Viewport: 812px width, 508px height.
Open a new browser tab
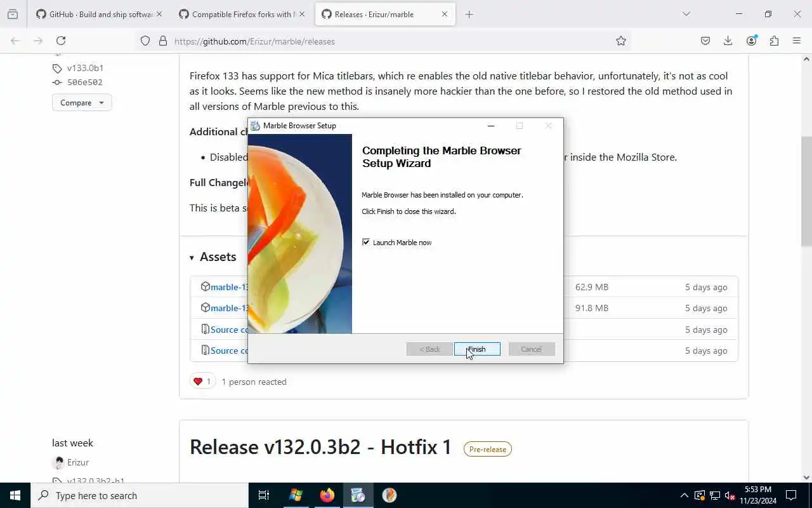point(469,14)
